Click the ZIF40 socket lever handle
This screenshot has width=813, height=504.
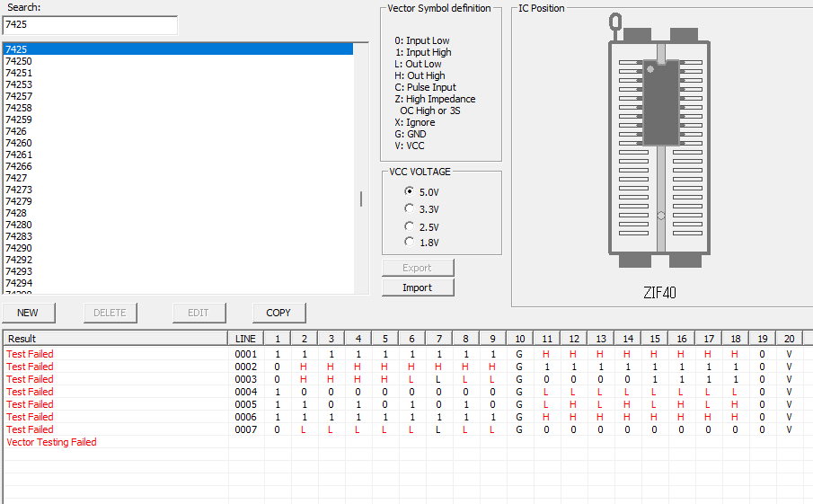615,22
